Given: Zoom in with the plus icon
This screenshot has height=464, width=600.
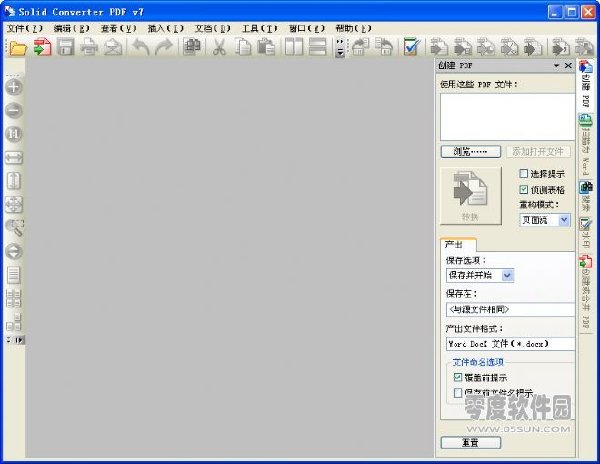Looking at the screenshot, I should click(x=14, y=87).
